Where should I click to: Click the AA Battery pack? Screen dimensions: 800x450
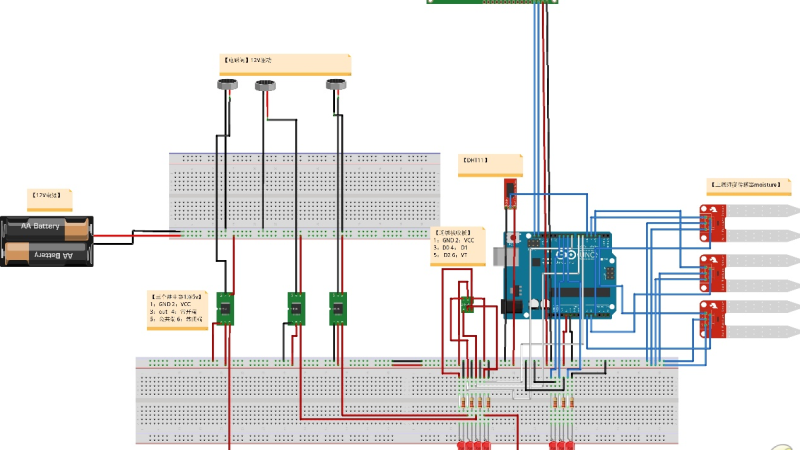[47, 242]
